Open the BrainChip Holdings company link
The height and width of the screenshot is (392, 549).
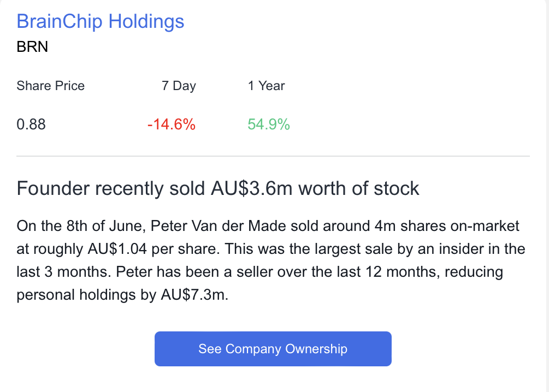point(101,22)
